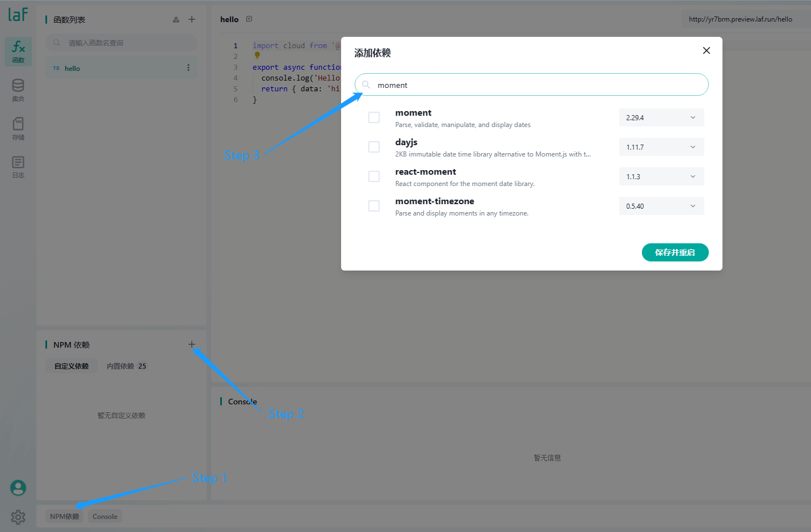Open the three-dot menu for hello function
The height and width of the screenshot is (532, 811).
[188, 68]
